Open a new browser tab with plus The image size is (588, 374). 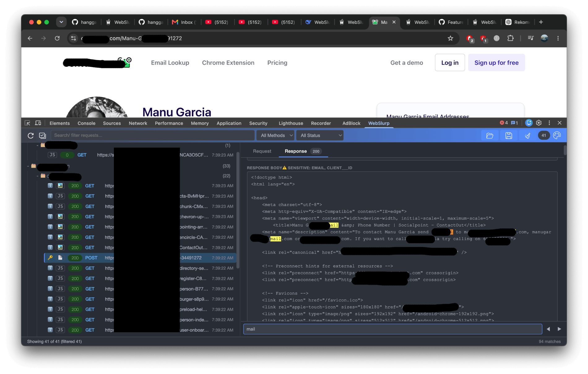(541, 22)
